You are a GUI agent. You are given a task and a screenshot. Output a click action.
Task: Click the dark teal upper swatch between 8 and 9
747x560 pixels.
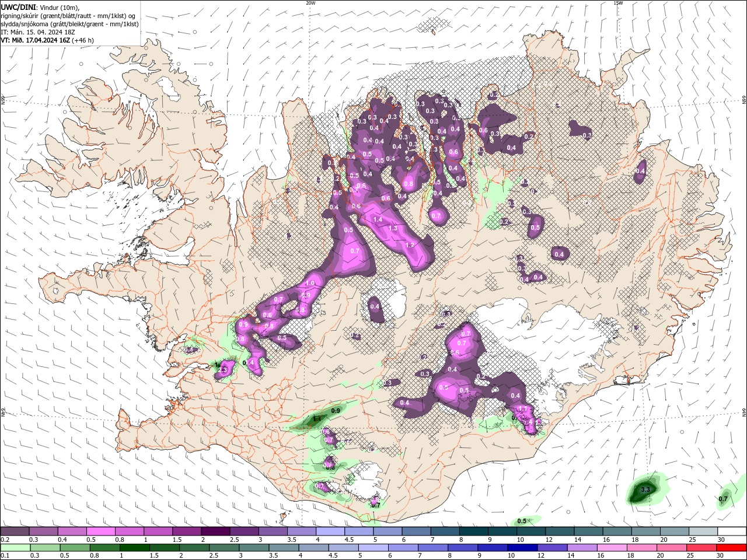coord(473,531)
